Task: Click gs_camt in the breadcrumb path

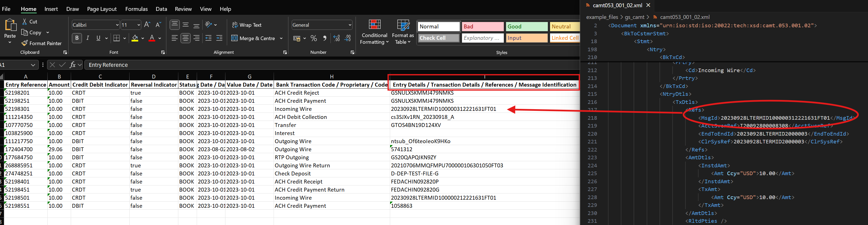Action: point(634,17)
